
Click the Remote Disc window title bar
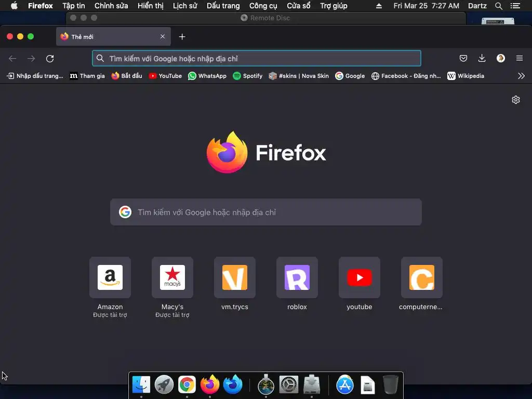pos(266,18)
